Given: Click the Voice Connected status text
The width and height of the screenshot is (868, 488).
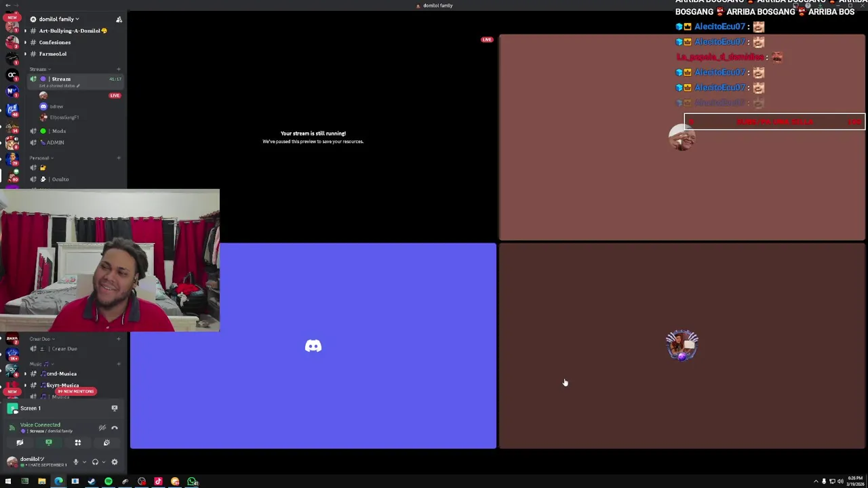Looking at the screenshot, I should pos(40,425).
